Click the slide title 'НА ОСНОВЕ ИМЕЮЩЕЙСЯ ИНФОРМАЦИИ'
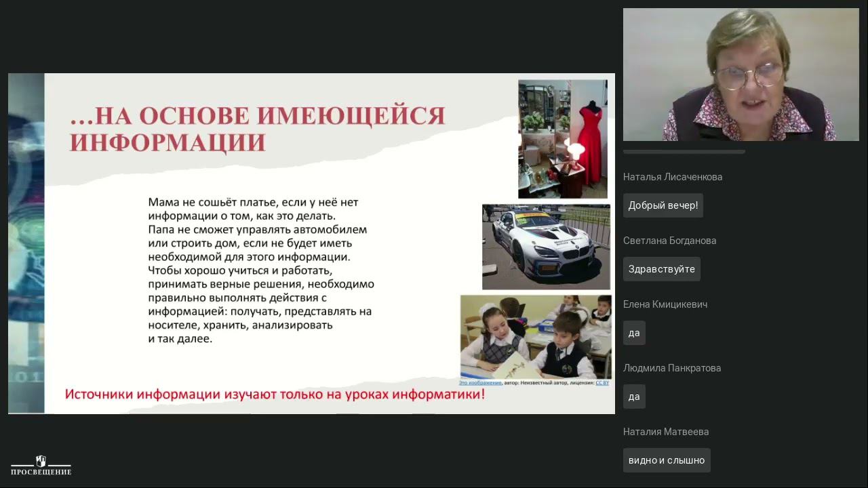Screen dimensions: 868x488 (258, 129)
